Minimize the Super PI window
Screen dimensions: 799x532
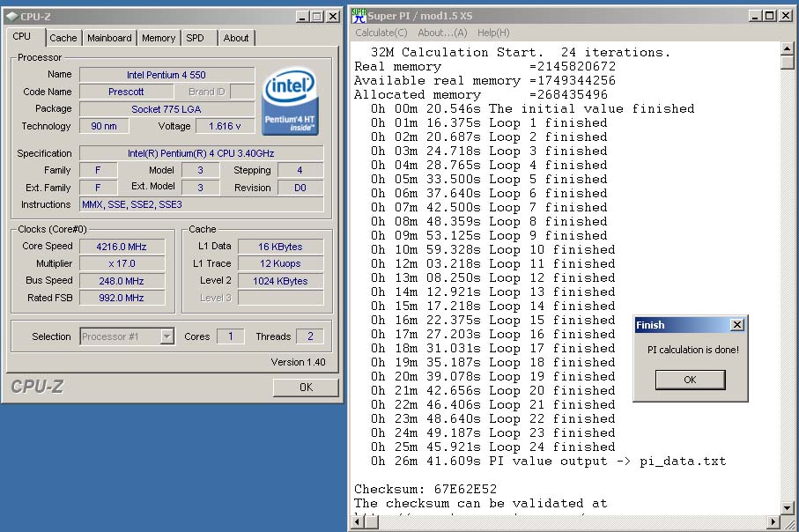[756, 16]
